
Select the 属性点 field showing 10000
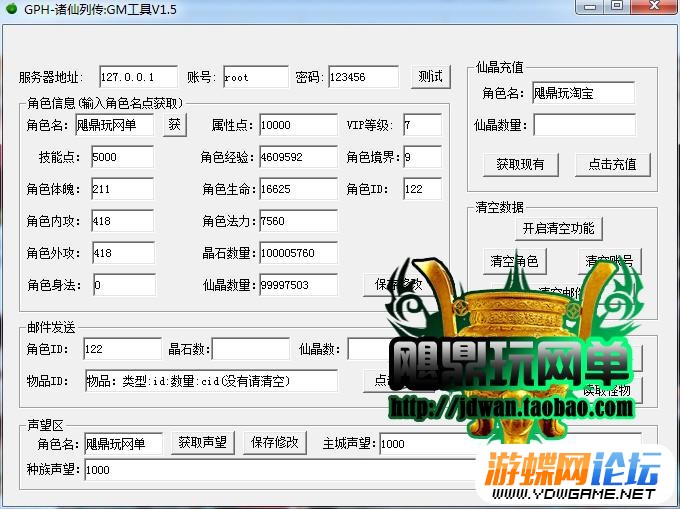(298, 125)
